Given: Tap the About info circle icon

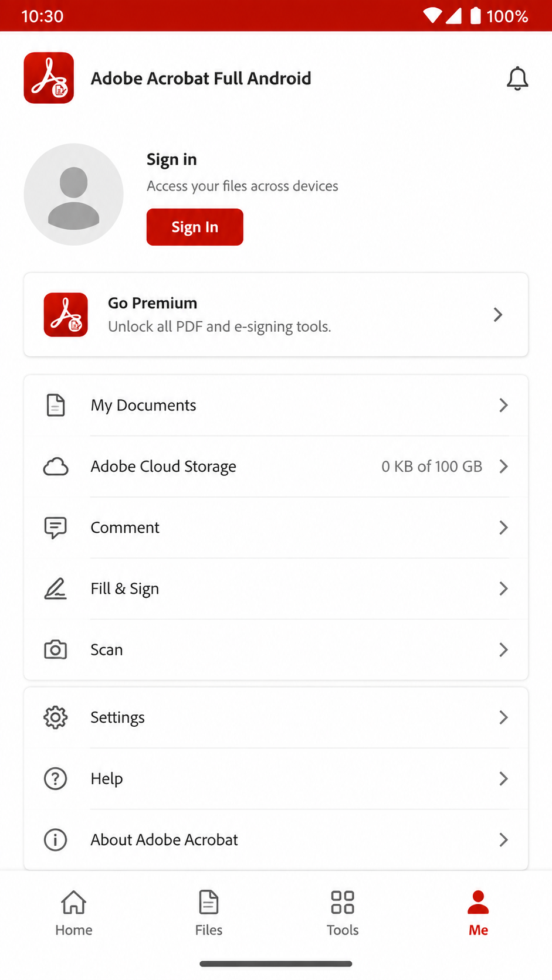Looking at the screenshot, I should (56, 840).
